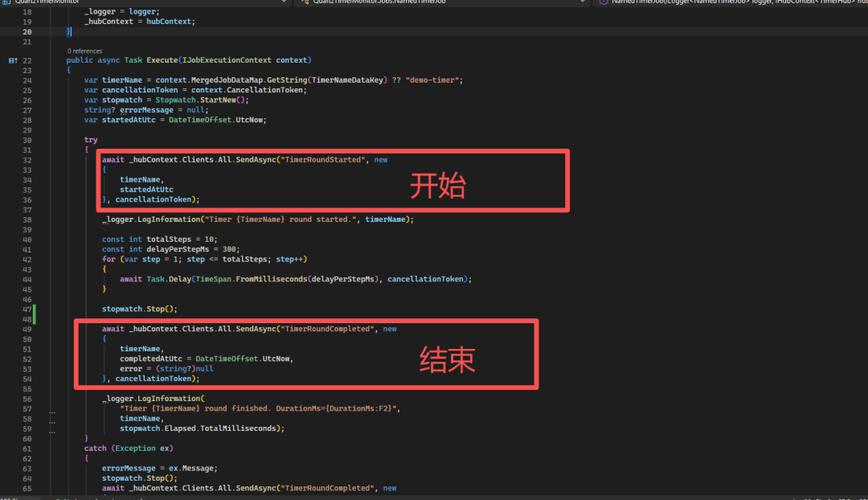Click line number 61 in the gutter
The height and width of the screenshot is (500, 868).
click(27, 449)
